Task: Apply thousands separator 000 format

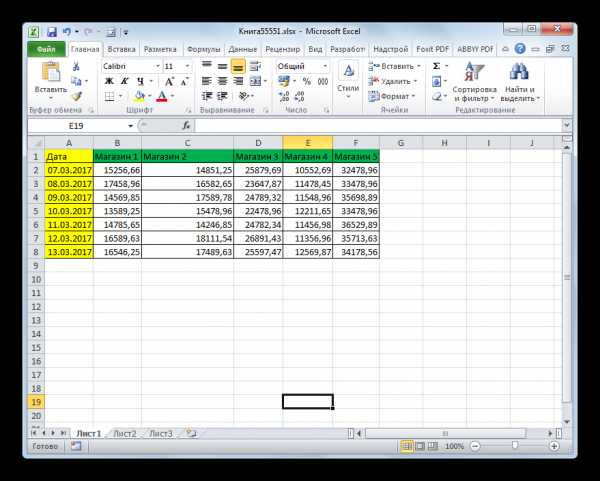Action: click(x=323, y=81)
